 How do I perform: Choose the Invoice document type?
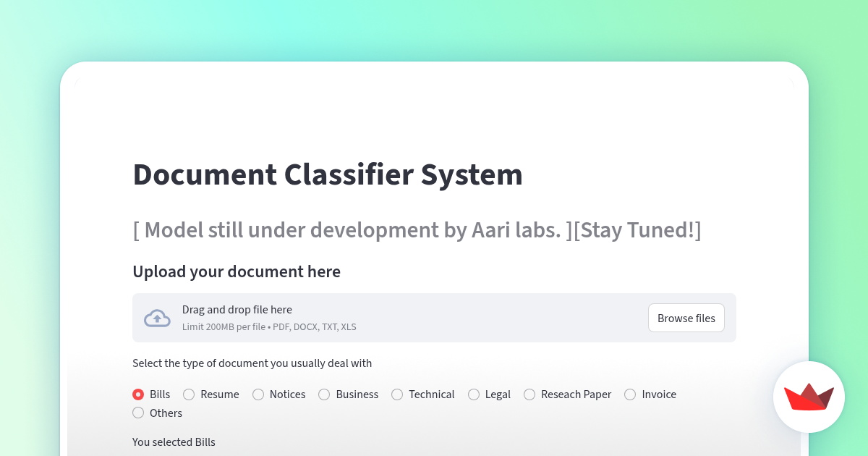coord(629,394)
